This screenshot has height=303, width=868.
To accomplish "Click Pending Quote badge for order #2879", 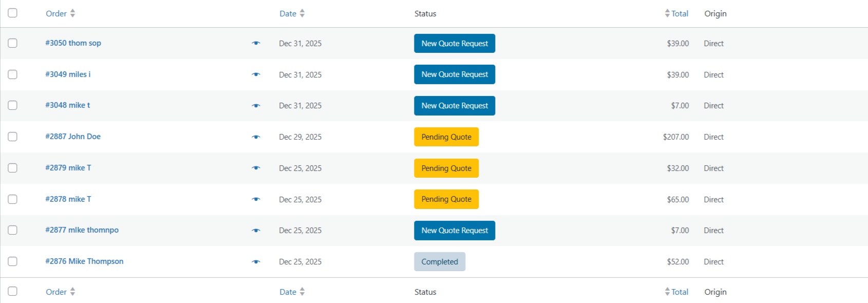I will tap(446, 168).
